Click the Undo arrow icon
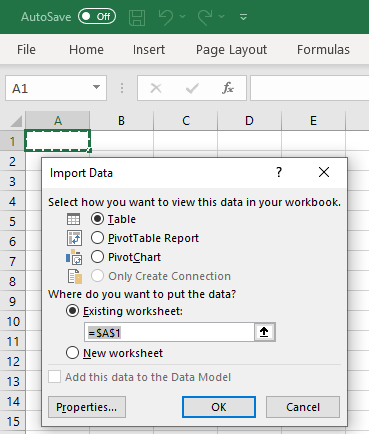This screenshot has height=434, width=369. [166, 17]
